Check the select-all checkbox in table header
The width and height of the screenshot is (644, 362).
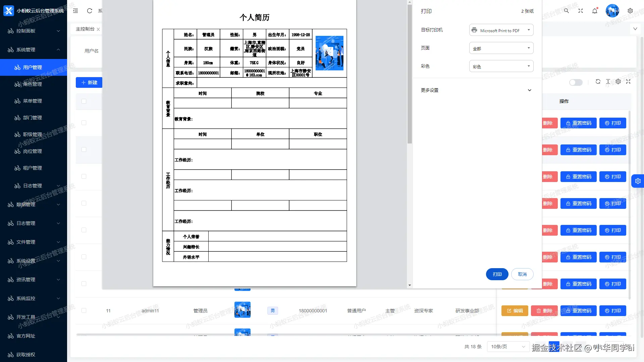(x=84, y=101)
